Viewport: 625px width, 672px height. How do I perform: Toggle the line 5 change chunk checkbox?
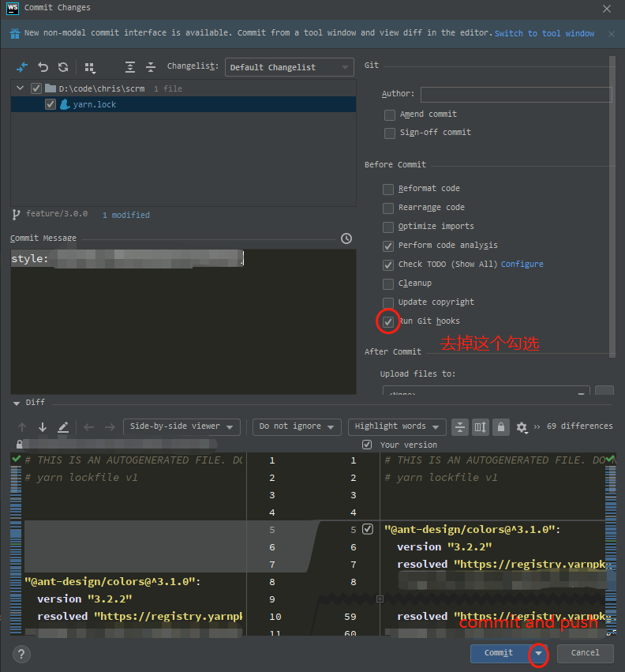tap(368, 529)
